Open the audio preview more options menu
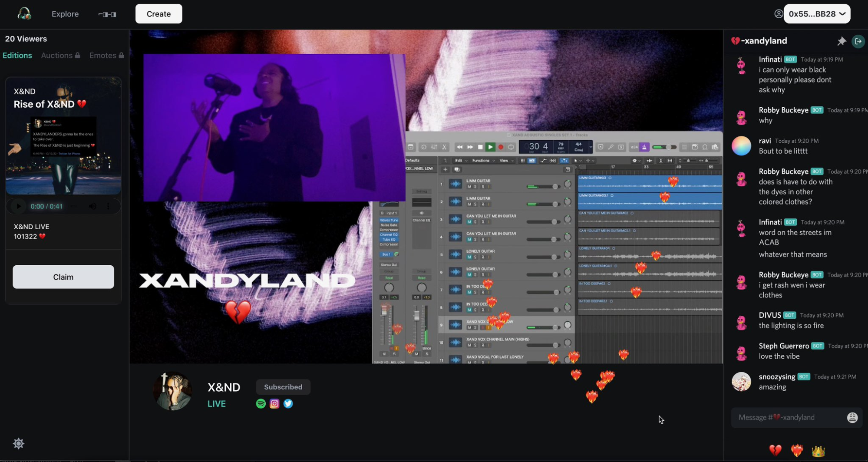868x462 pixels. (x=108, y=206)
